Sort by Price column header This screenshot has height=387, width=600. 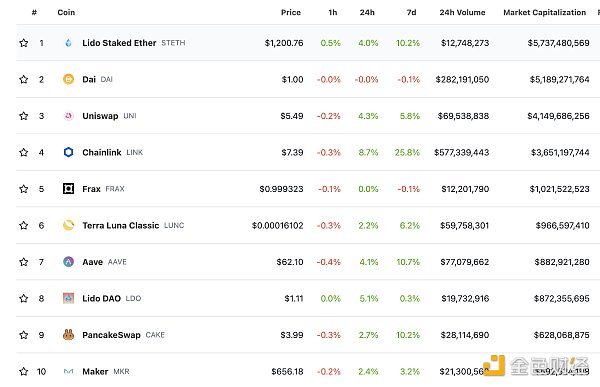[x=291, y=12]
